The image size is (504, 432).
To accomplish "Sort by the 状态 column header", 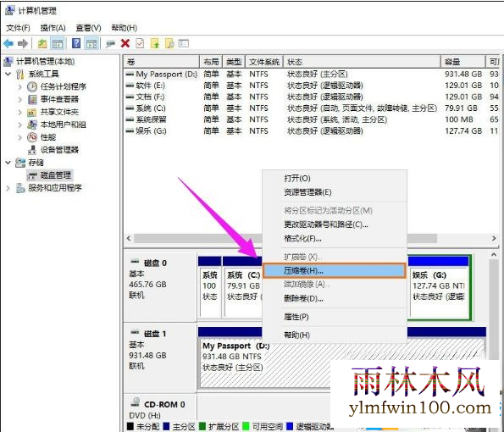I will click(362, 62).
